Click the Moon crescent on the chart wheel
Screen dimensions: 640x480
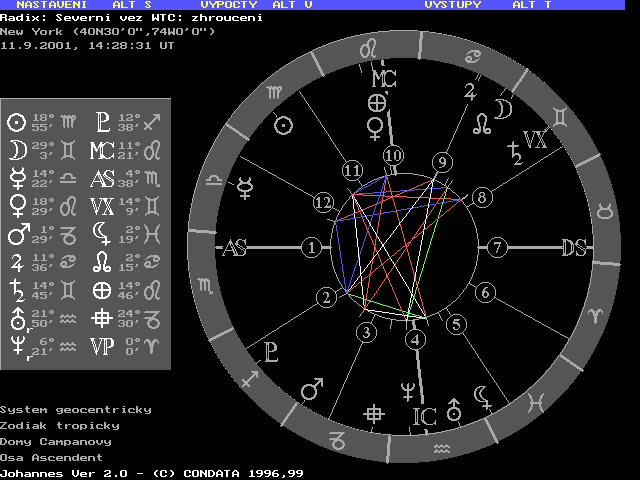(505, 107)
